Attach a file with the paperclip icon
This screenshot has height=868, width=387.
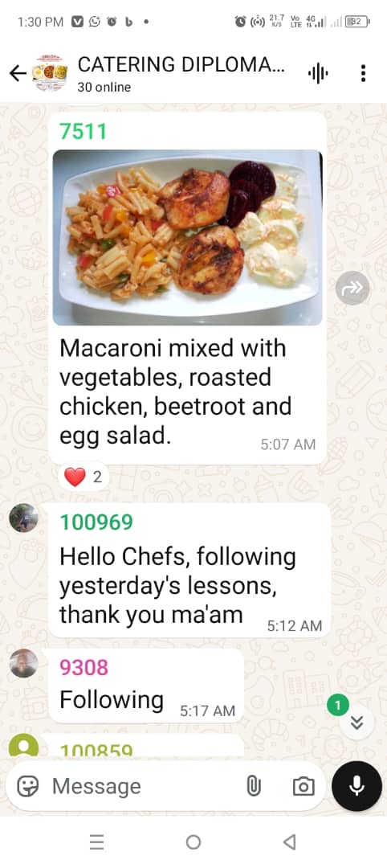pyautogui.click(x=253, y=786)
